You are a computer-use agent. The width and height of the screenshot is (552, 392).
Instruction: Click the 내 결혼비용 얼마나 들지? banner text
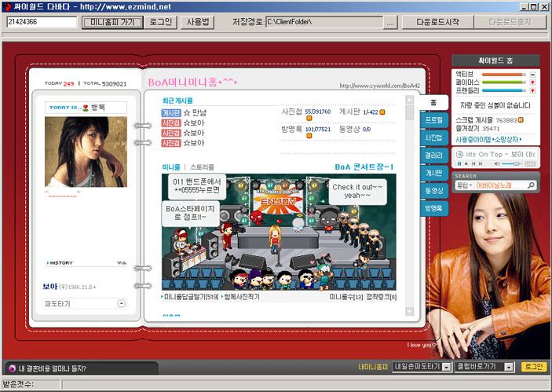[52, 368]
